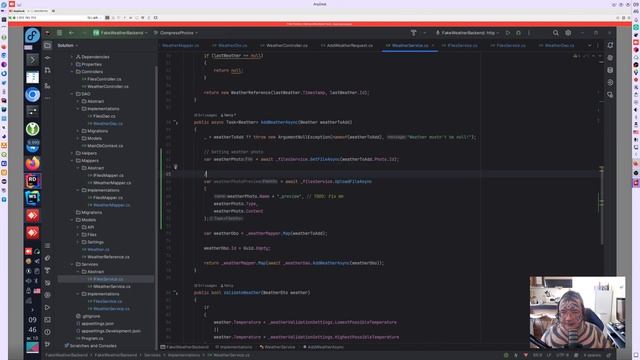Select highlighted IFilesService.cs tree row
Viewport: 640px width, 360px height.
point(106,279)
